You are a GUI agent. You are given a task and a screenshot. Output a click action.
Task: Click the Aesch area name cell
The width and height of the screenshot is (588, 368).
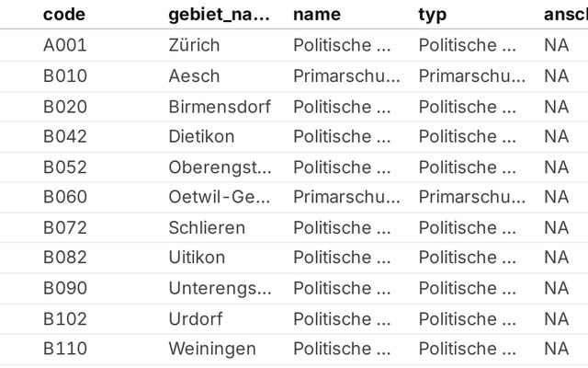click(194, 76)
